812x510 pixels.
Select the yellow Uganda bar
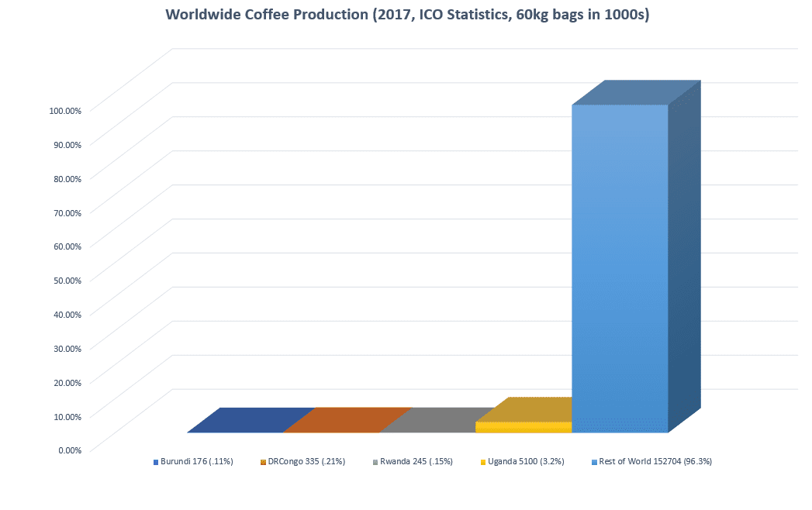click(x=523, y=427)
